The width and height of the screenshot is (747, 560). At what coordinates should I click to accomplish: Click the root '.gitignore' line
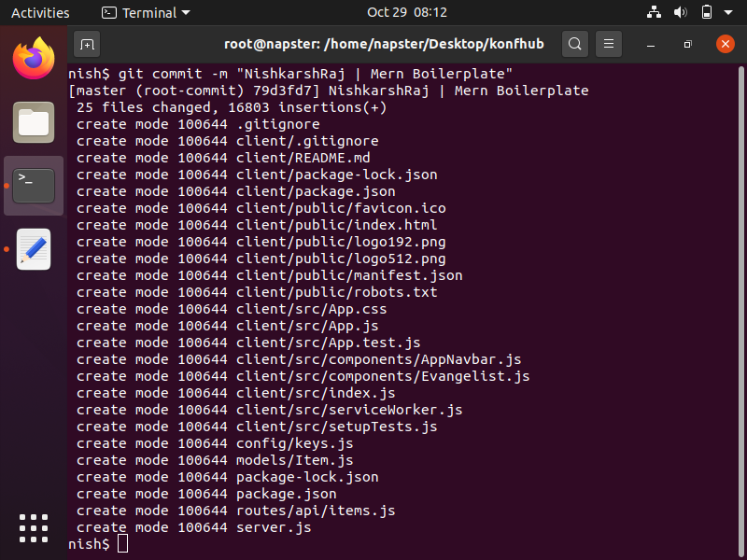(198, 124)
